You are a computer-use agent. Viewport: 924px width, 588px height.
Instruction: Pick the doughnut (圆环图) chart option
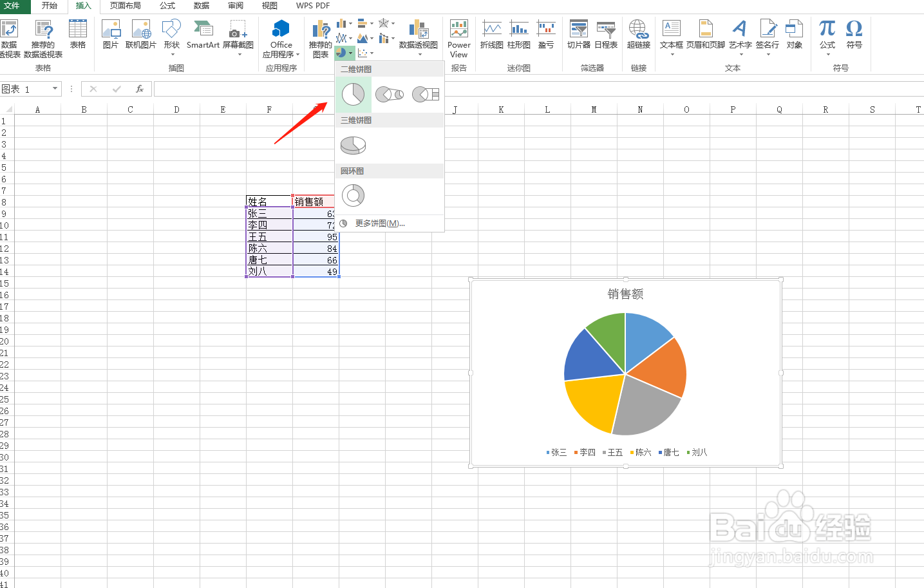[353, 195]
